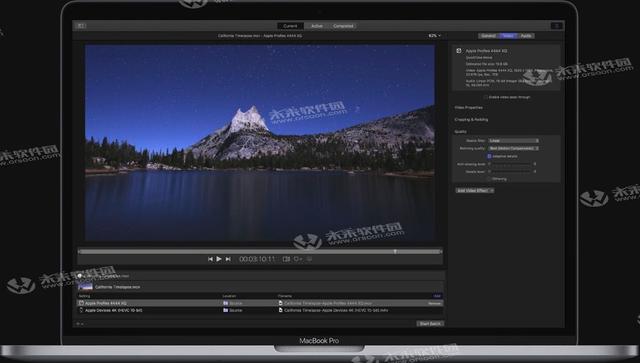Click the Start Batch button
Viewport: 640px width, 363px height.
click(430, 323)
